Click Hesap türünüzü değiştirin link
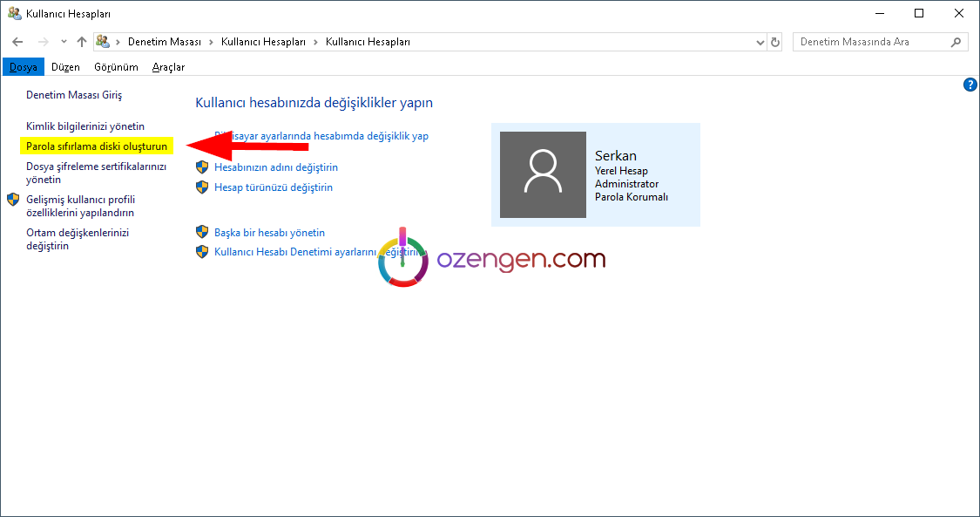 [x=274, y=187]
